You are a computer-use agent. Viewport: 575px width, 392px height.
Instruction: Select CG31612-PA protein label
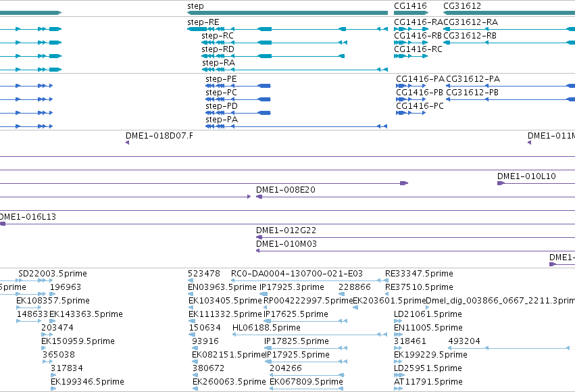click(473, 79)
